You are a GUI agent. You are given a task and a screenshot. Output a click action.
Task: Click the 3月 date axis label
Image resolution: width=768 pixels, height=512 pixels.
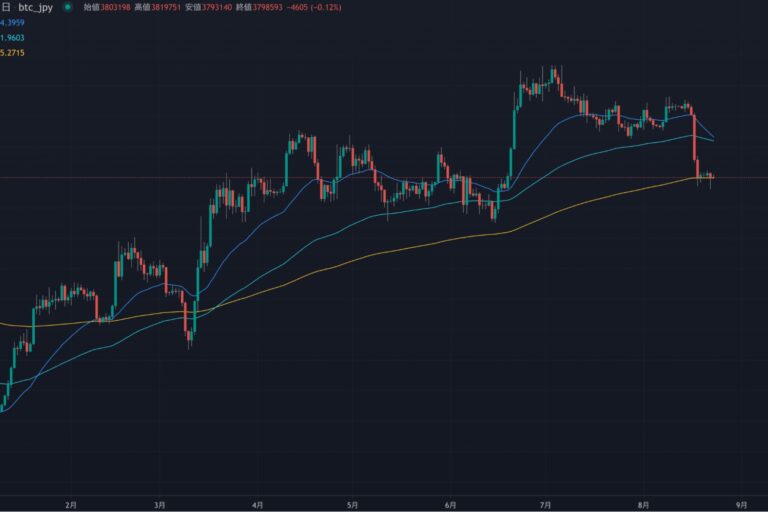pyautogui.click(x=159, y=505)
